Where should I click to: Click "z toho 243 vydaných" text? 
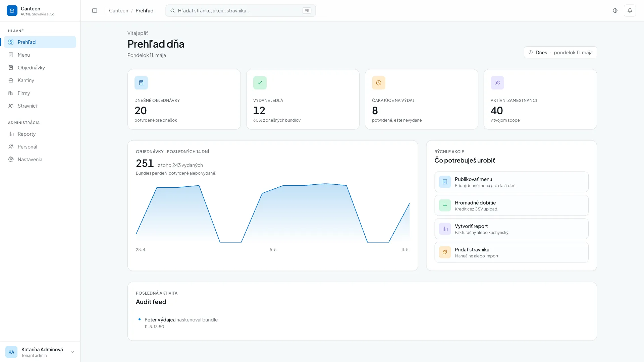click(180, 165)
